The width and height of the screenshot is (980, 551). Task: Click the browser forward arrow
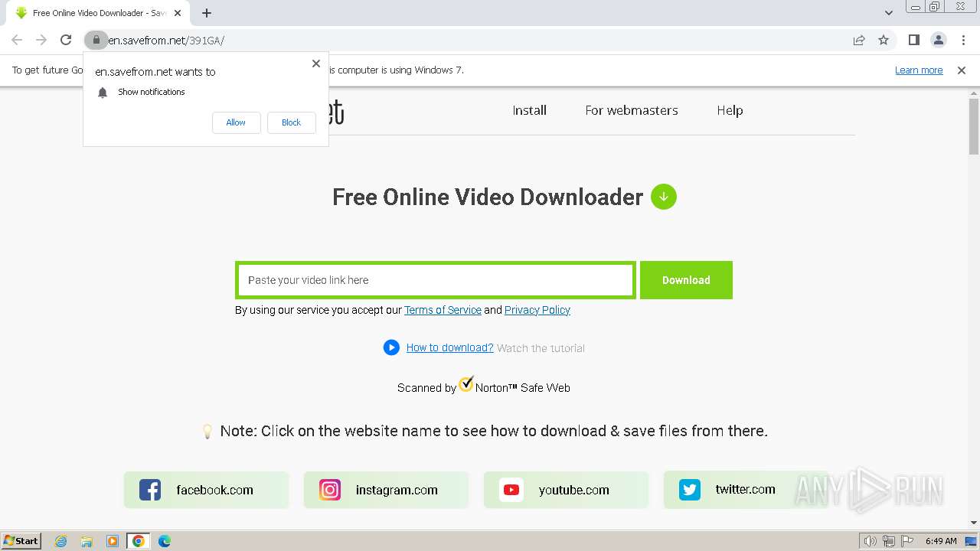point(41,40)
